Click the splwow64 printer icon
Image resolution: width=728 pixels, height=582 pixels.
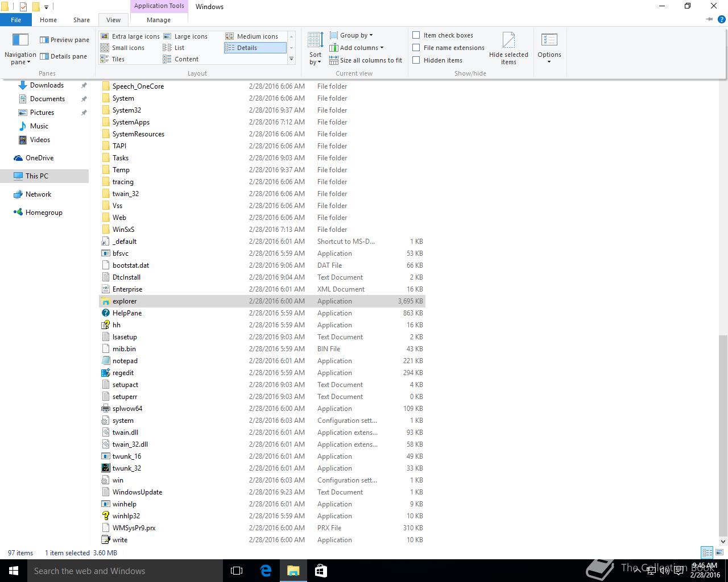coord(105,409)
